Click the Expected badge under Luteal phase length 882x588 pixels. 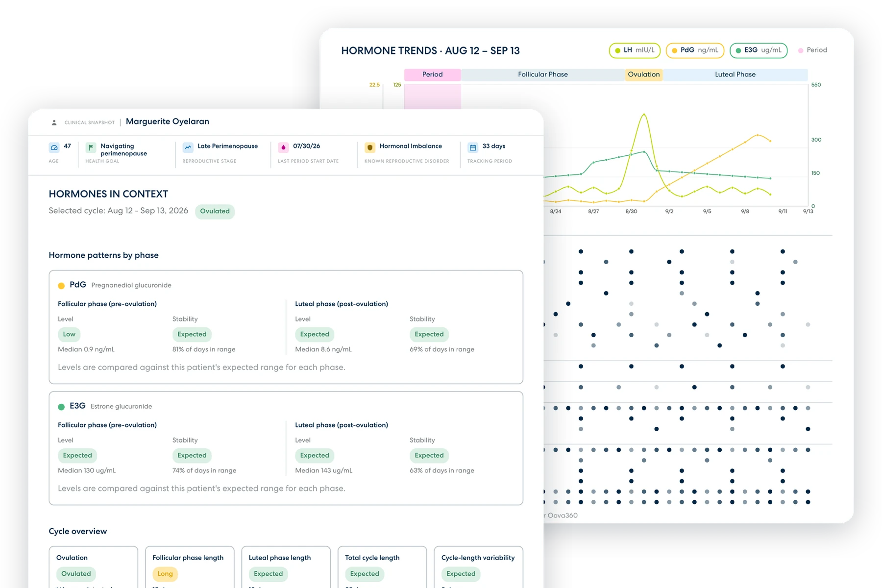tap(268, 574)
